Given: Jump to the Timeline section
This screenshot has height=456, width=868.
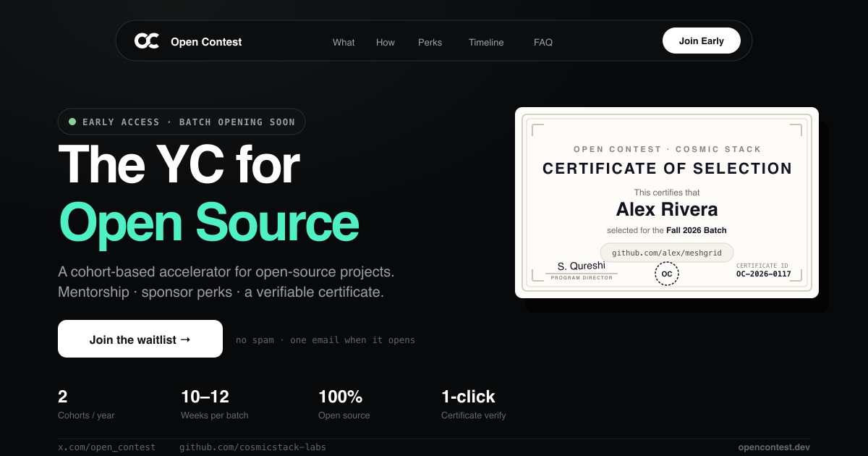Looking at the screenshot, I should point(486,42).
